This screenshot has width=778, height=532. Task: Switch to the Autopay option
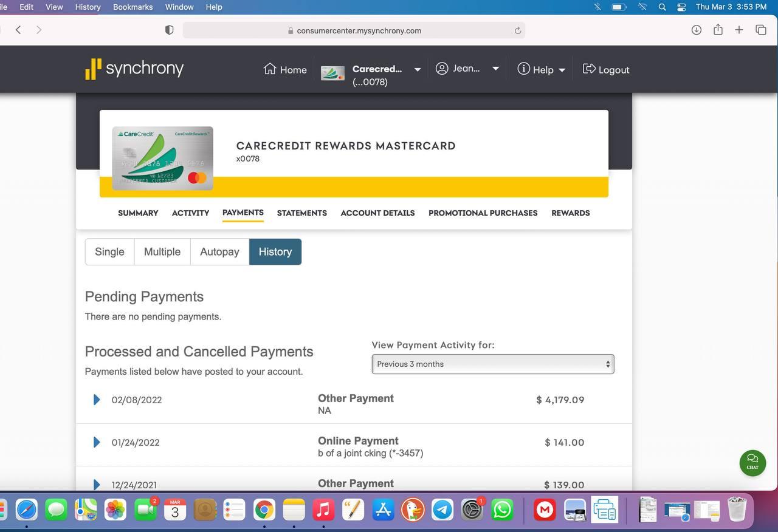tap(219, 251)
